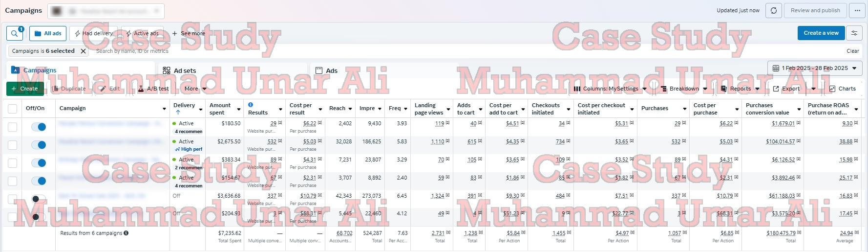Open the three-dots more options menu
This screenshot has height=252, width=868.
(x=857, y=10)
